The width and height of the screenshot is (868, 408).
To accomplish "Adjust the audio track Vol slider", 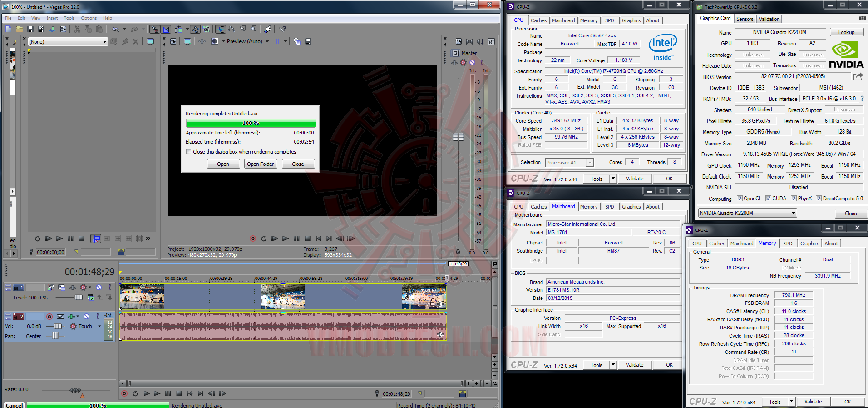I will (59, 326).
